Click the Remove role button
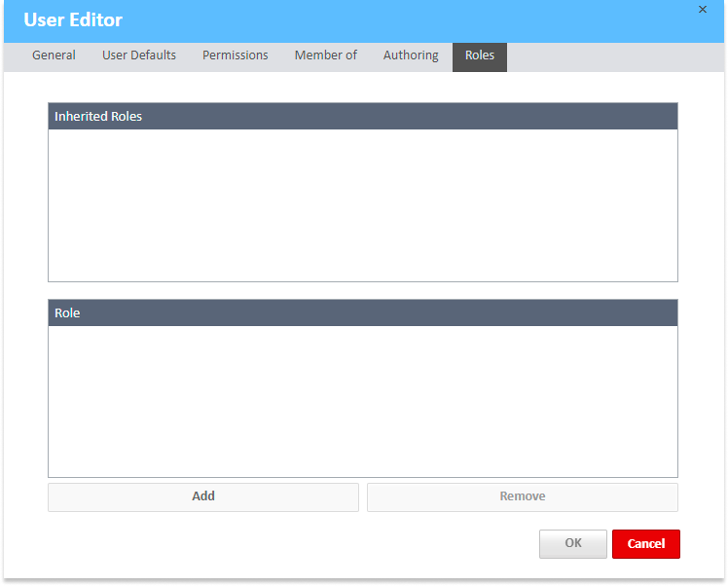This screenshot has width=728, height=586. (x=523, y=496)
